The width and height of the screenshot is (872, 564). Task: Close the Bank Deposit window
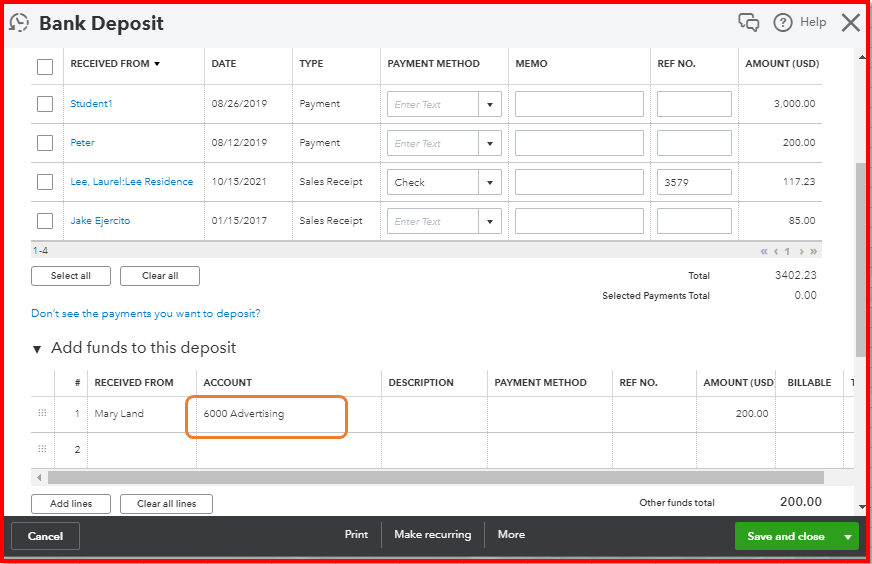click(x=850, y=23)
